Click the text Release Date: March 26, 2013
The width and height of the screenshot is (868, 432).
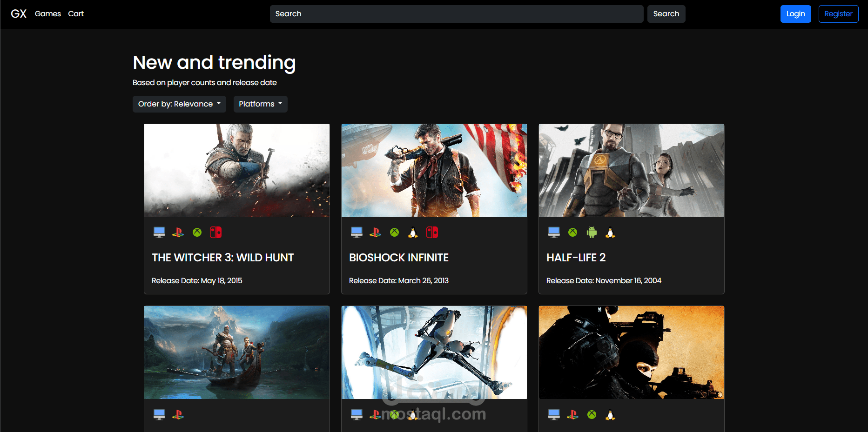point(399,281)
